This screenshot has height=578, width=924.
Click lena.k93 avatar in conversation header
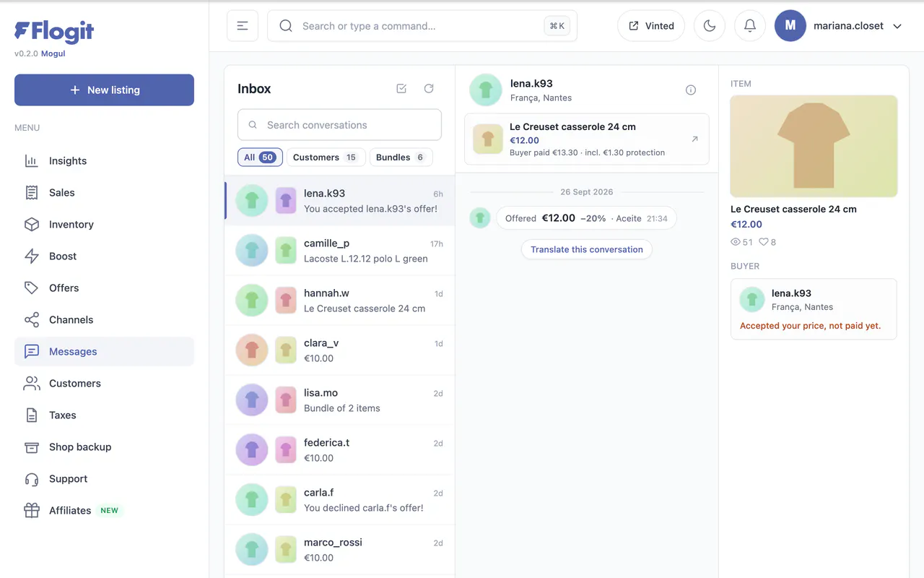[486, 90]
